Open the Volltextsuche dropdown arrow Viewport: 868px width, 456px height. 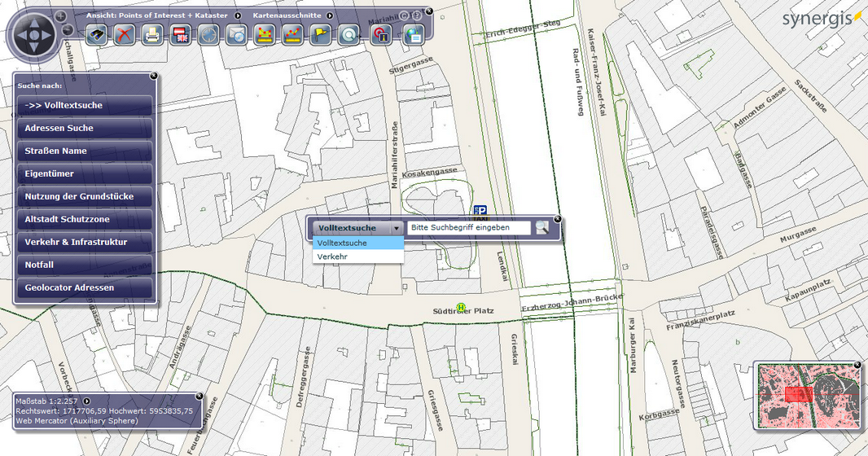pos(397,229)
